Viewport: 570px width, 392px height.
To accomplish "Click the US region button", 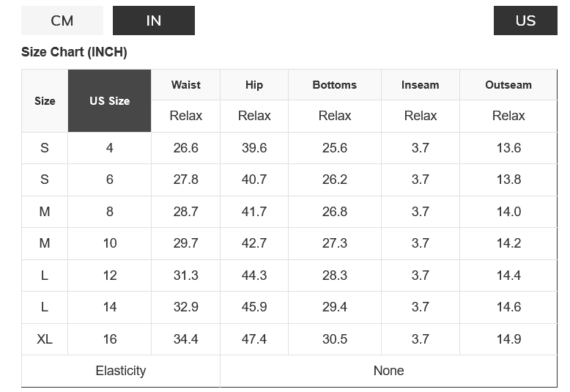I will click(525, 21).
